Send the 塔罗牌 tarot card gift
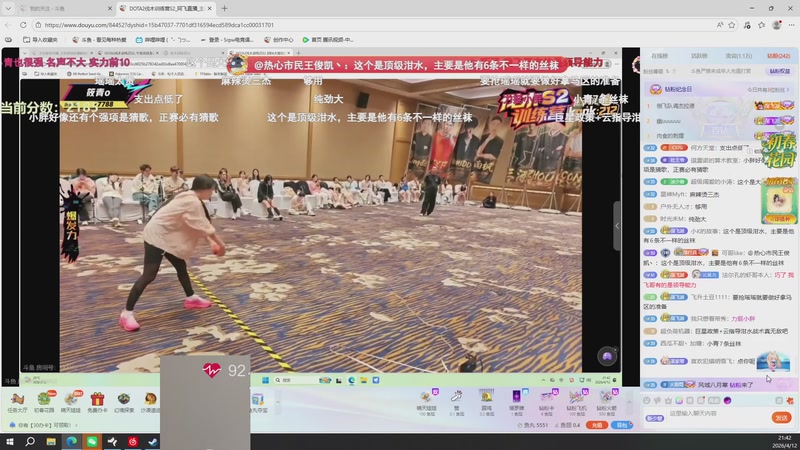 coord(516,403)
